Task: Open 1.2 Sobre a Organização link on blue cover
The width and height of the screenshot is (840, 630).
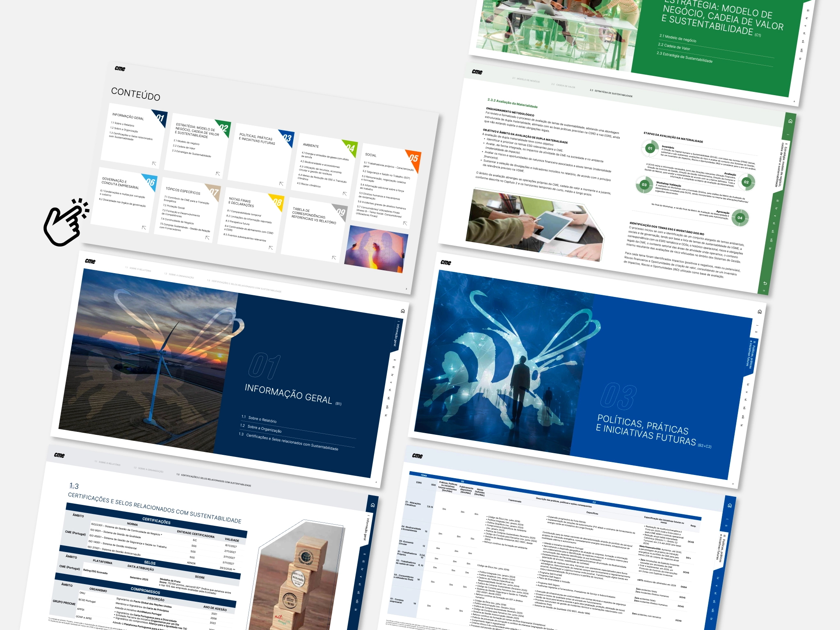Action: 261,429
